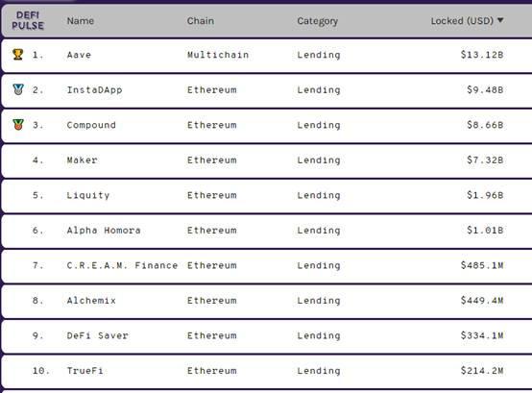Select the DeFi Saver listing
532x393 pixels.
click(98, 335)
